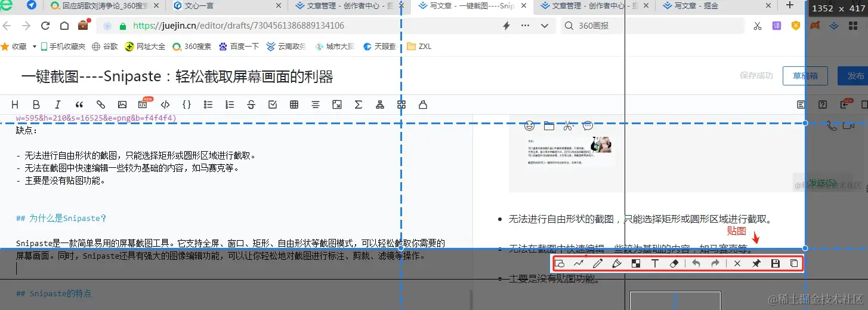Select the Snipaste text tool
This screenshot has width=868, height=310.
(x=655, y=263)
